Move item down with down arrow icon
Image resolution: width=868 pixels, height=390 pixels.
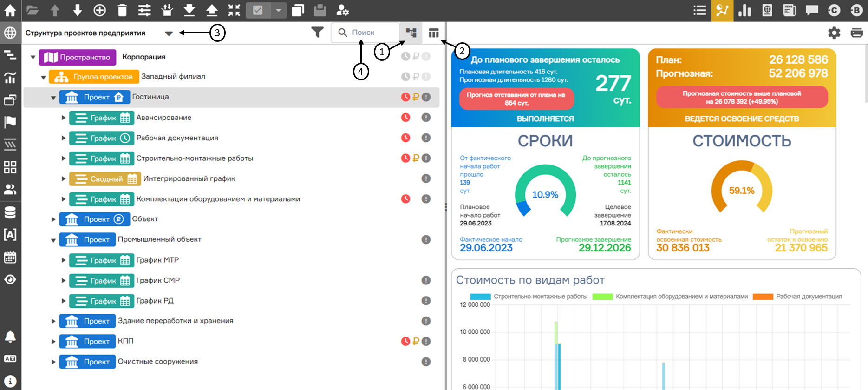[77, 10]
